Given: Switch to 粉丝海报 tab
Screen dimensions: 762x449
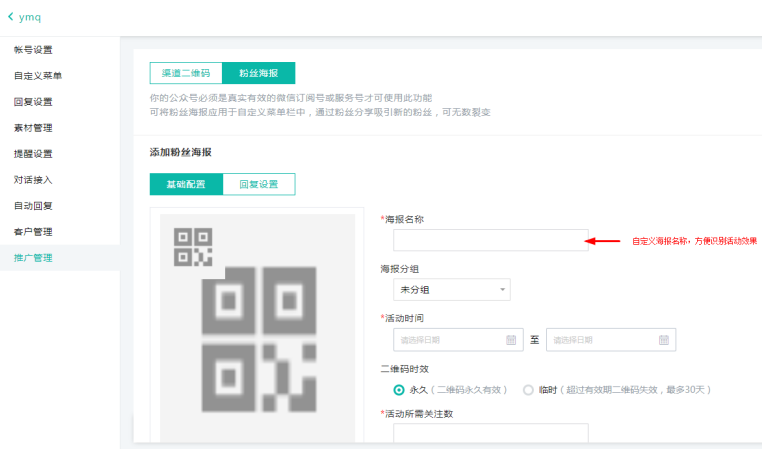Looking at the screenshot, I should (258, 73).
